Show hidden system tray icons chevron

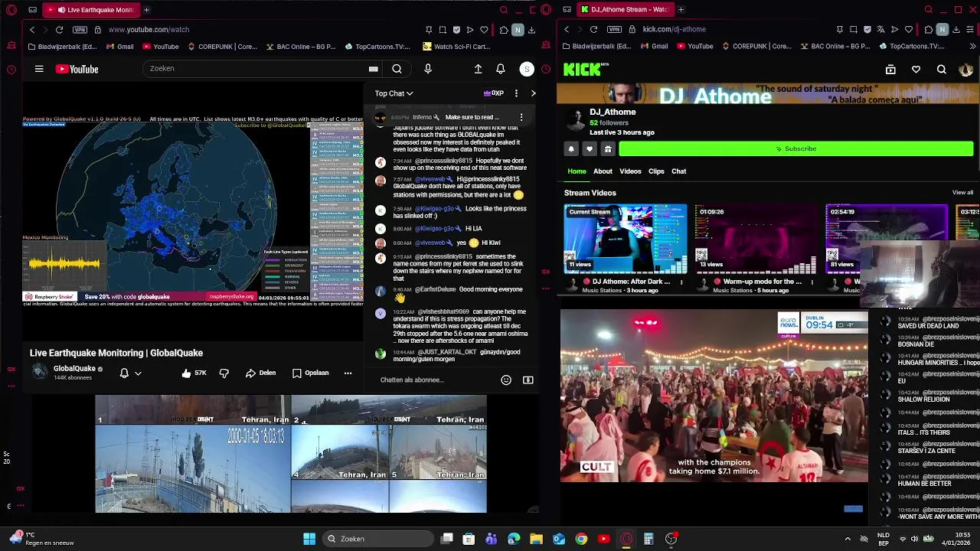coord(848,539)
